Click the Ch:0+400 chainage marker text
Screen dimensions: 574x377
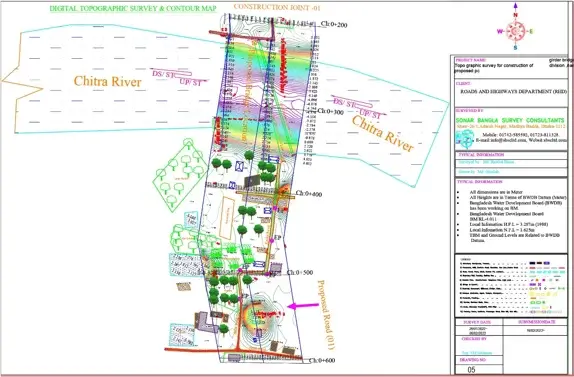[x=309, y=194]
